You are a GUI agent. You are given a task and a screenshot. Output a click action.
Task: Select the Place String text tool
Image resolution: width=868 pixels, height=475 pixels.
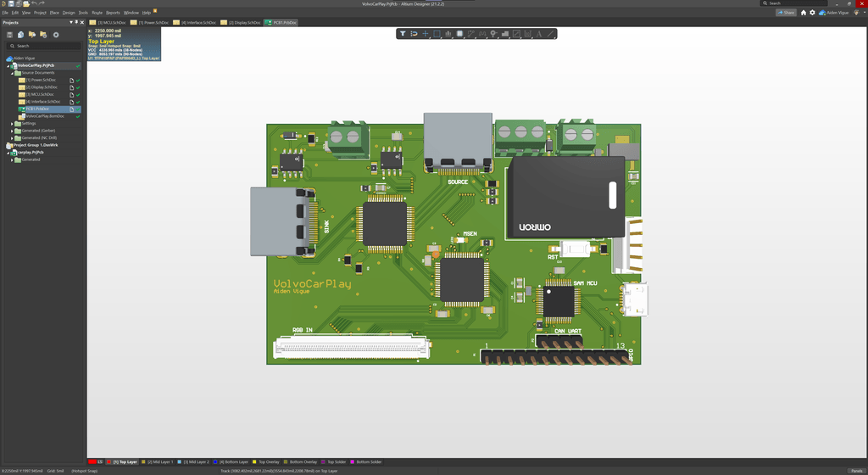coord(538,34)
